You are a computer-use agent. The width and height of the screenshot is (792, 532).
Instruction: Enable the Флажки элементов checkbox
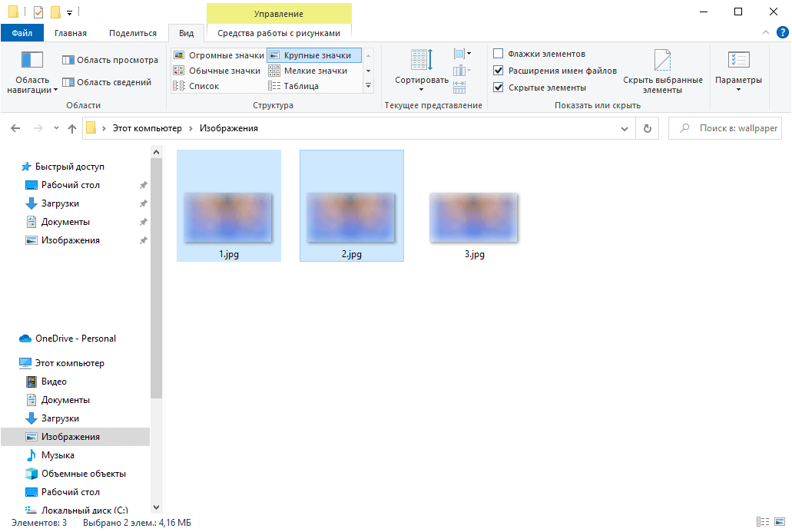coord(499,54)
